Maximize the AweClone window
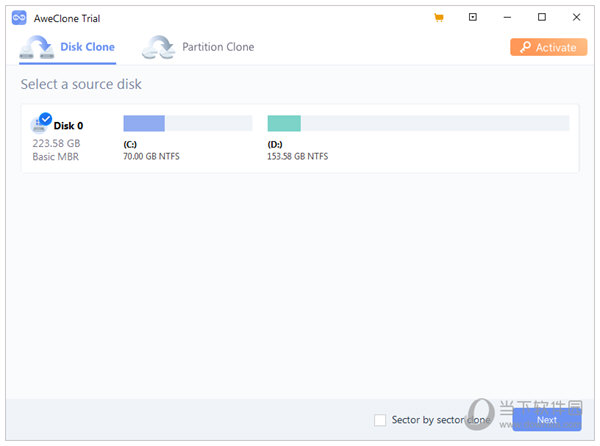This screenshot has width=600, height=446. 541,17
